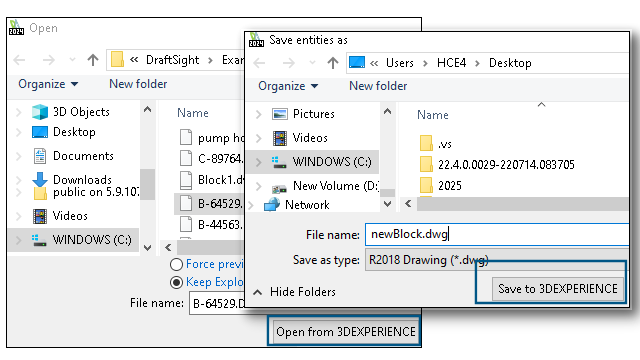
Task: Click Open from 3DEXPERIENCE button
Action: point(345,332)
